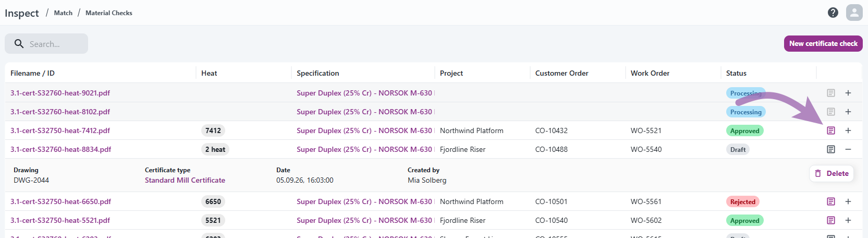Click drawing value DWG-2044
Image resolution: width=868 pixels, height=238 pixels.
tap(31, 180)
